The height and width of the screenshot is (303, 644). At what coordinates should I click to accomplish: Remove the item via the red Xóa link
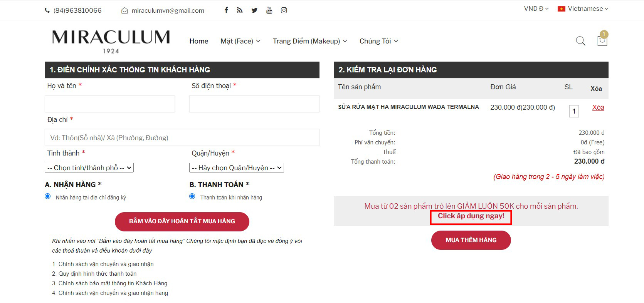[x=598, y=107]
